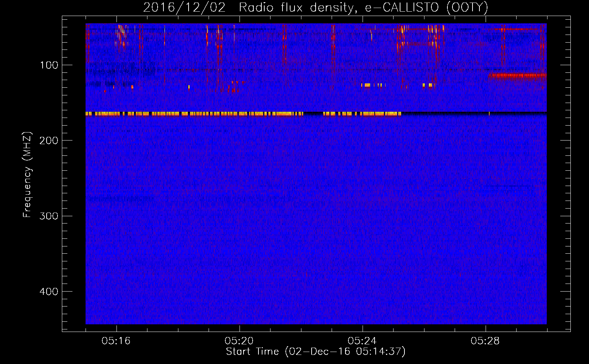
Task: Click the 300 frequency tick label
Action: (49, 216)
